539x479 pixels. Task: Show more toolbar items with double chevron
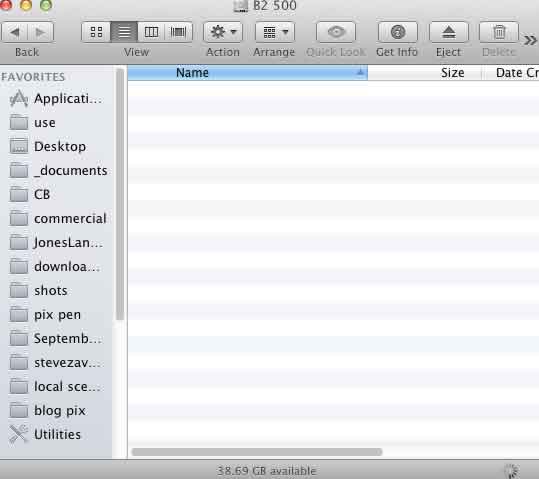(530, 40)
